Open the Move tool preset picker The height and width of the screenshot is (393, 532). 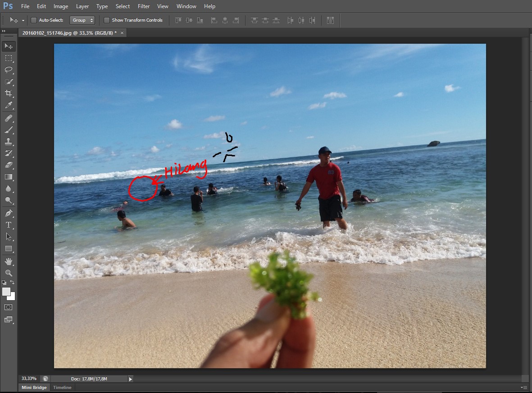[23, 20]
